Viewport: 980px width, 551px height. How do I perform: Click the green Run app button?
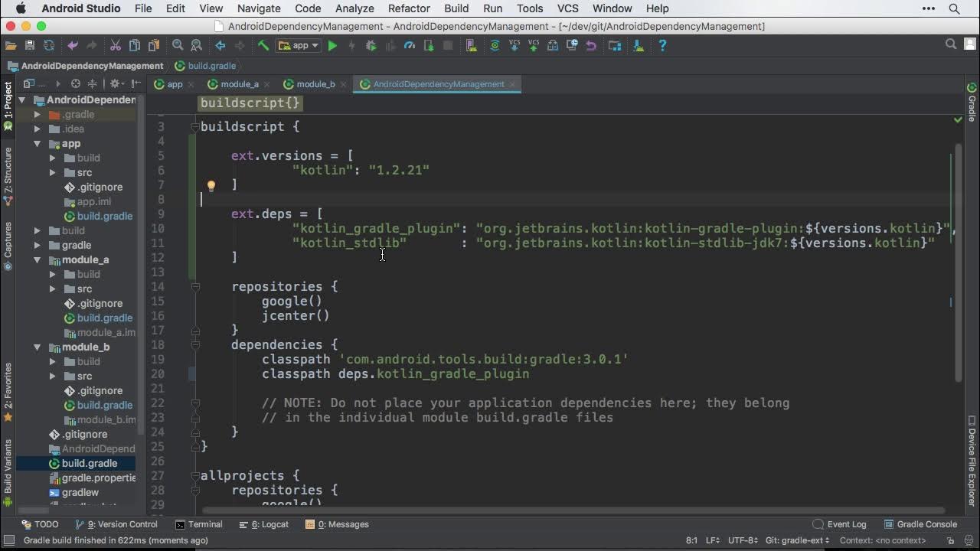click(x=332, y=46)
